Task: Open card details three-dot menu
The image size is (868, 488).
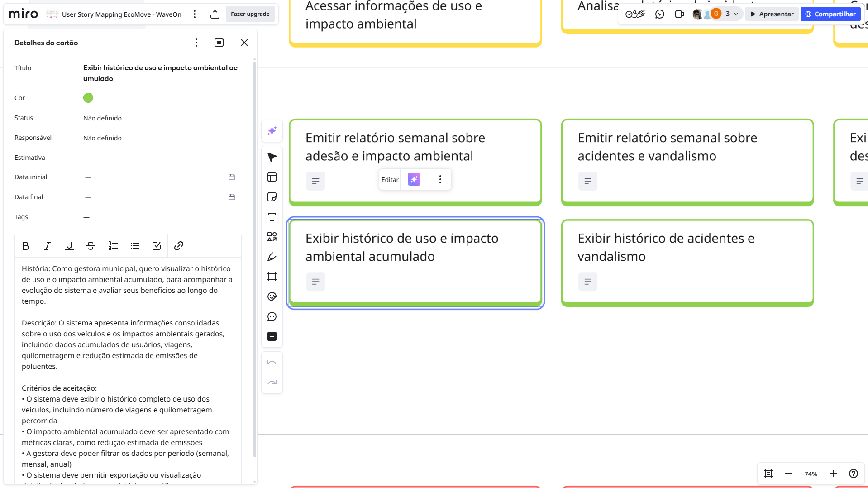Action: pos(196,43)
